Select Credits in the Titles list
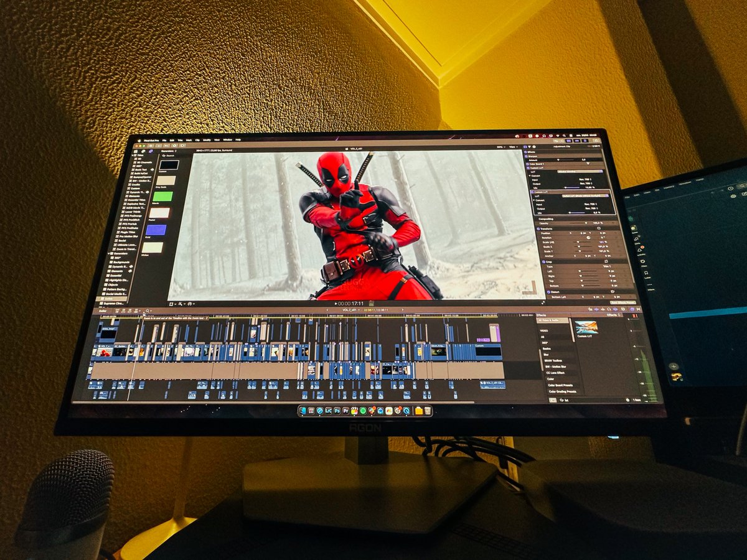The height and width of the screenshot is (560, 747). point(133,185)
